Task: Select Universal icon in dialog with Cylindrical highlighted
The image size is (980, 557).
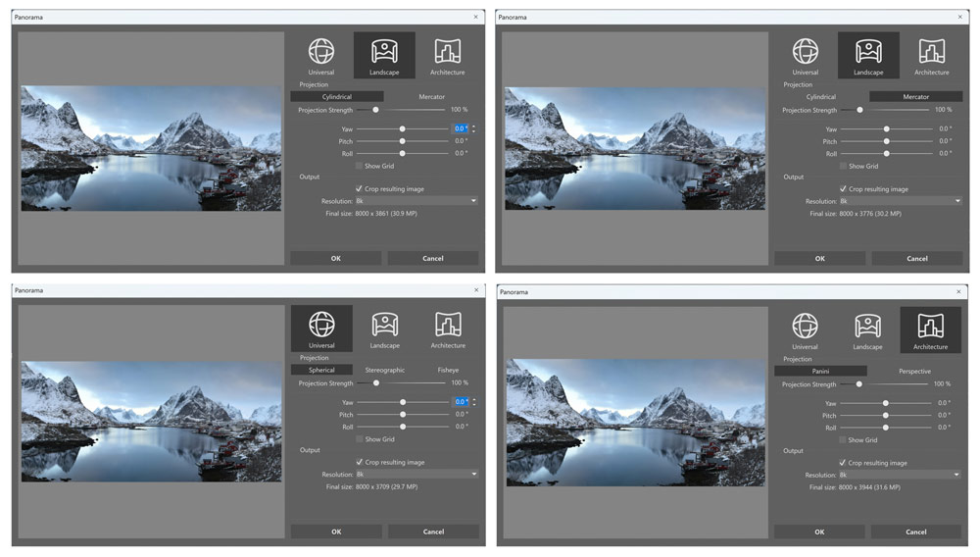Action: pyautogui.click(x=321, y=56)
